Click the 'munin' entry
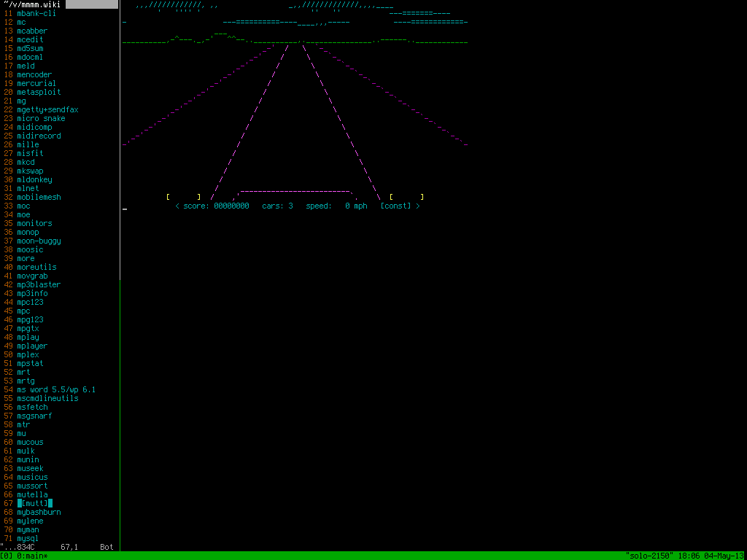 (x=28, y=459)
